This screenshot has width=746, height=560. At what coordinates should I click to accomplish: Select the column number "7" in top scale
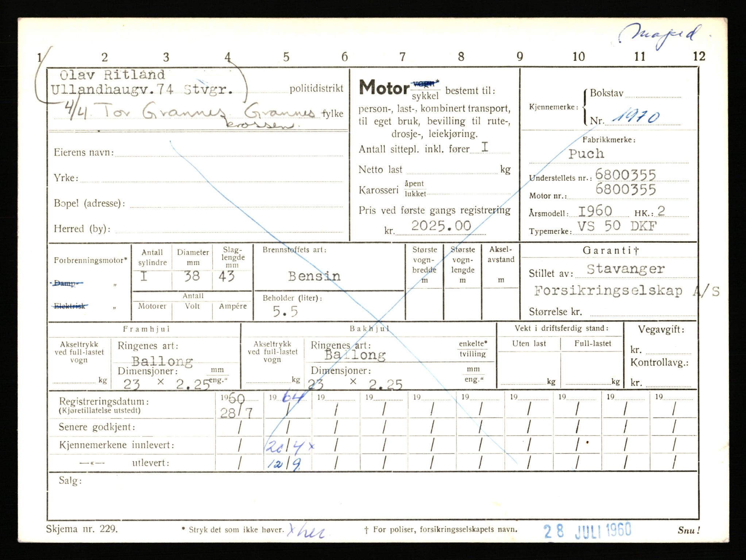coord(402,57)
